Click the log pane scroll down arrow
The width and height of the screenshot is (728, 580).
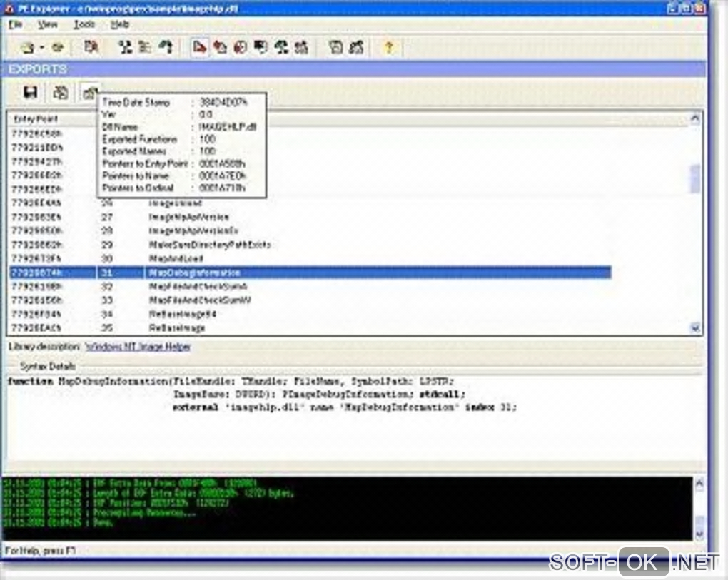click(699, 534)
